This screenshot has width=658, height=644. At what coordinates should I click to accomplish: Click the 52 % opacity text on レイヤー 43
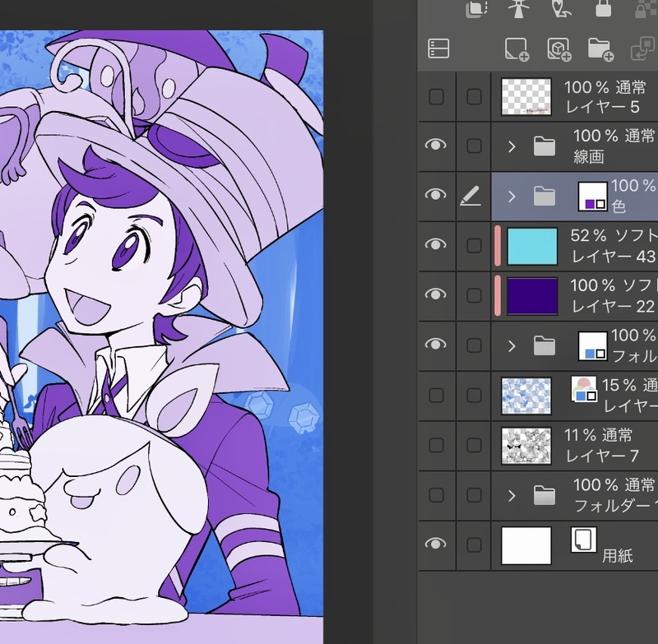point(588,235)
